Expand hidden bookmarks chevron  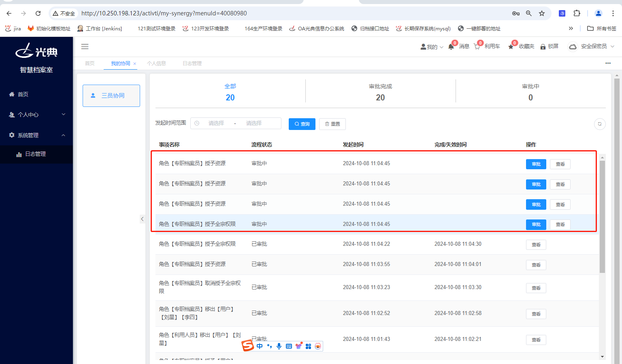pyautogui.click(x=571, y=28)
